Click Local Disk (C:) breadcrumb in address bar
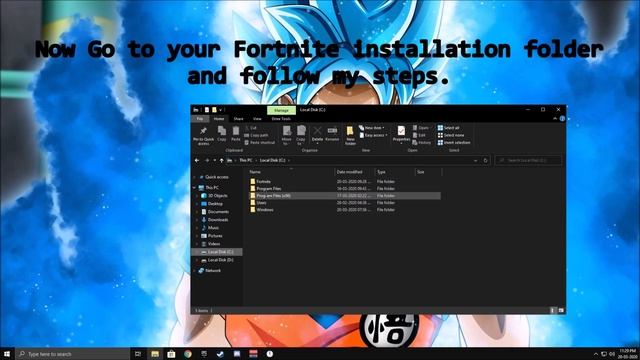The height and width of the screenshot is (360, 640). (273, 160)
